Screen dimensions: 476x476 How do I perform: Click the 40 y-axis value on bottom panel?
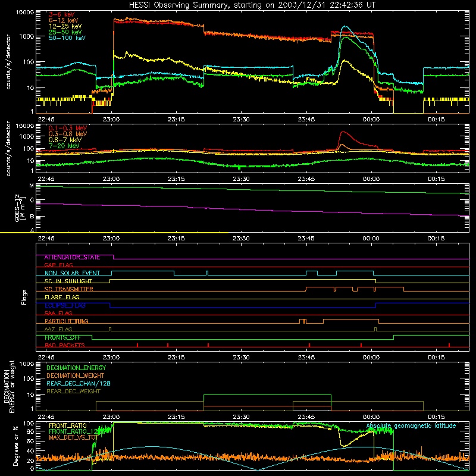coord(30,451)
